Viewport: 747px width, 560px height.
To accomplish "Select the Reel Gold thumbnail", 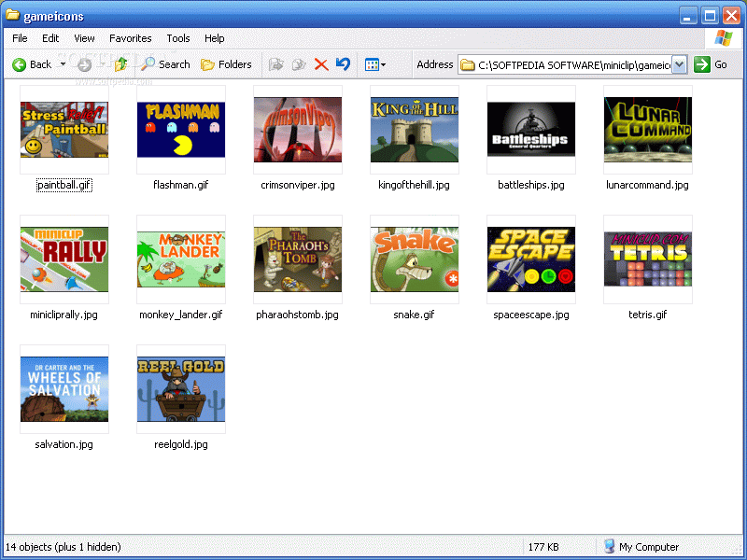I will point(181,389).
